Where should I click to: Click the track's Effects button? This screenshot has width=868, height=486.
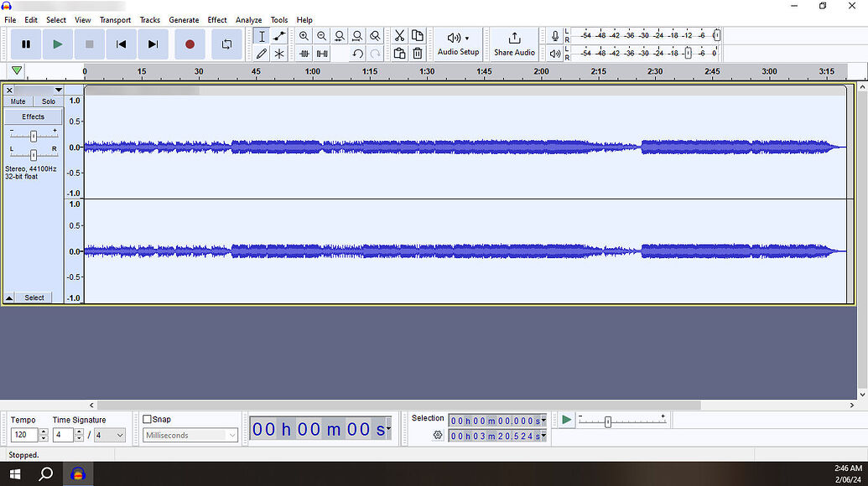(x=33, y=116)
